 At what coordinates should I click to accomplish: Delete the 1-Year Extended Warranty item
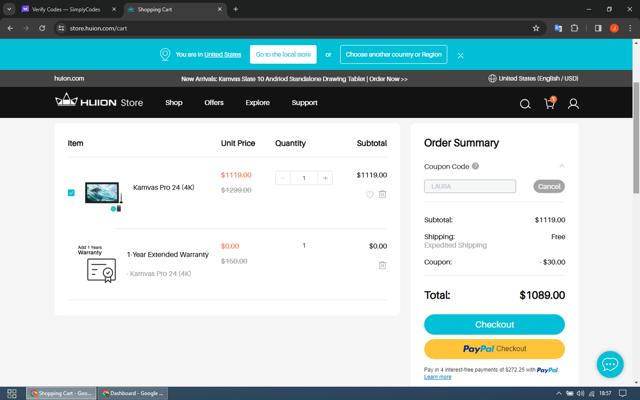(x=382, y=265)
